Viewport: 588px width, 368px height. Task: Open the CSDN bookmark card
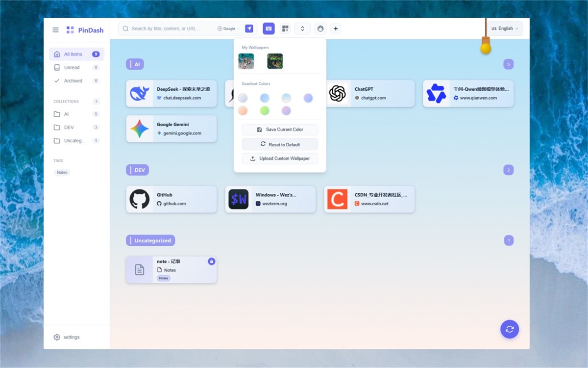pyautogui.click(x=369, y=199)
